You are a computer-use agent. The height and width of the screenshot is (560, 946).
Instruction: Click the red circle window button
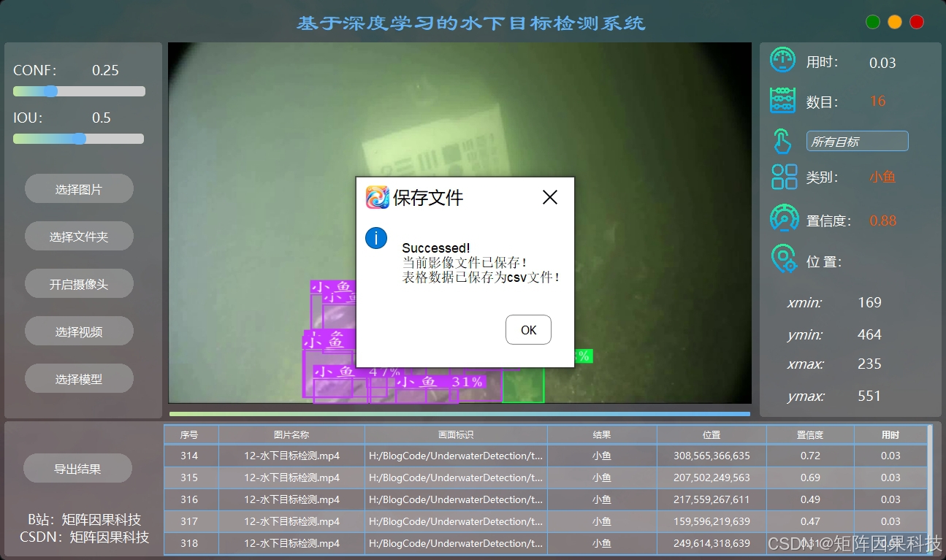[x=917, y=22]
